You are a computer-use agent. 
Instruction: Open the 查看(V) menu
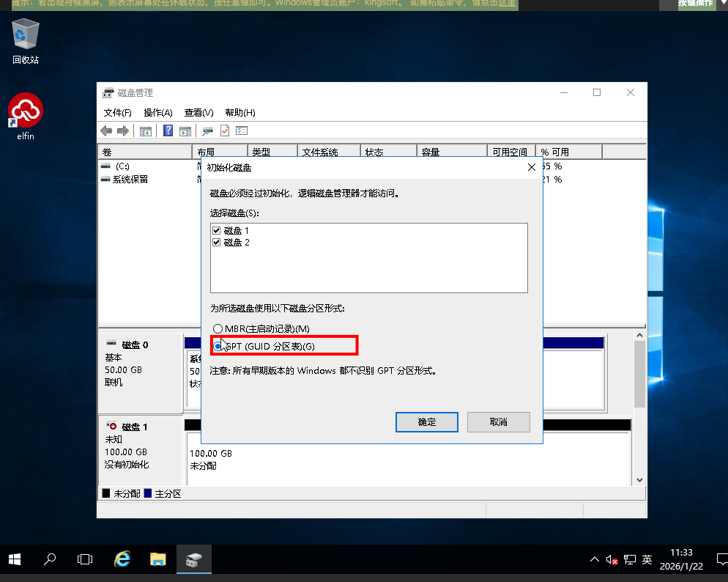198,113
